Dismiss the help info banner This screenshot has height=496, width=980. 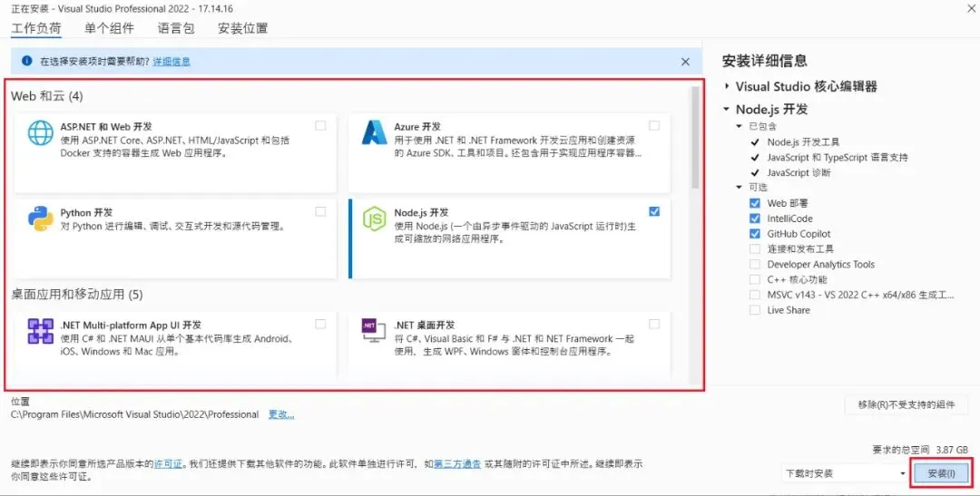pyautogui.click(x=686, y=62)
